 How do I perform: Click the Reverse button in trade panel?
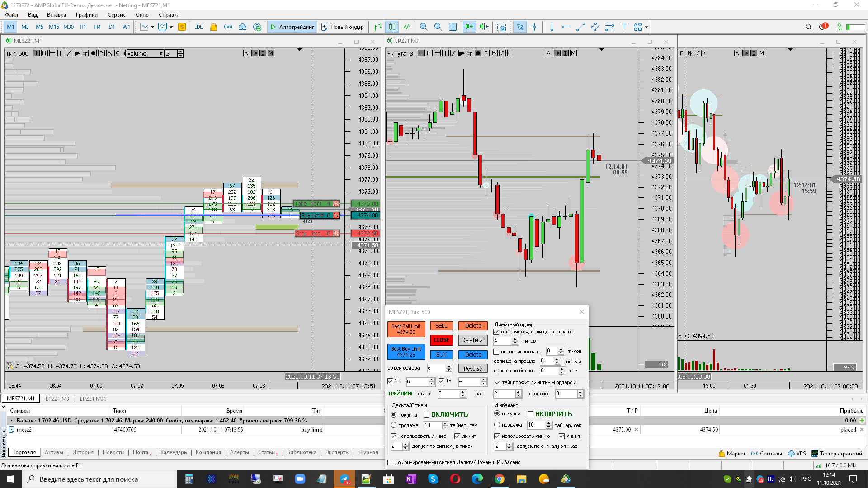pos(473,369)
